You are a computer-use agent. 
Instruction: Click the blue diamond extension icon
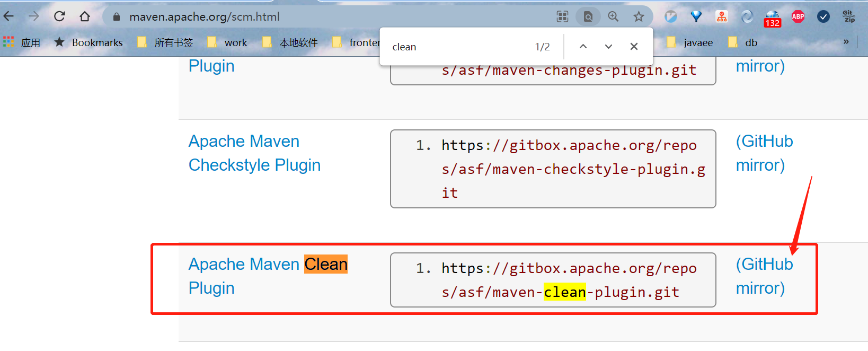tap(696, 16)
